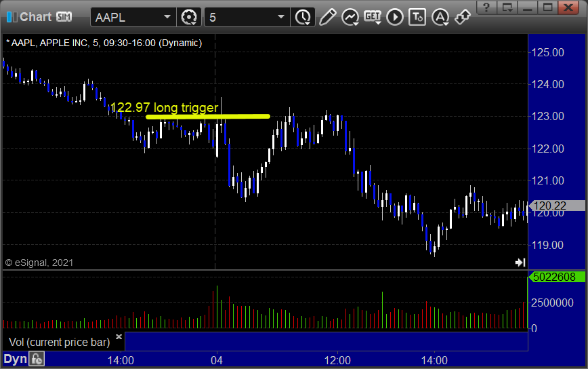This screenshot has width=588, height=369.
Task: Close the Vol current price bar study
Action: click(x=119, y=336)
